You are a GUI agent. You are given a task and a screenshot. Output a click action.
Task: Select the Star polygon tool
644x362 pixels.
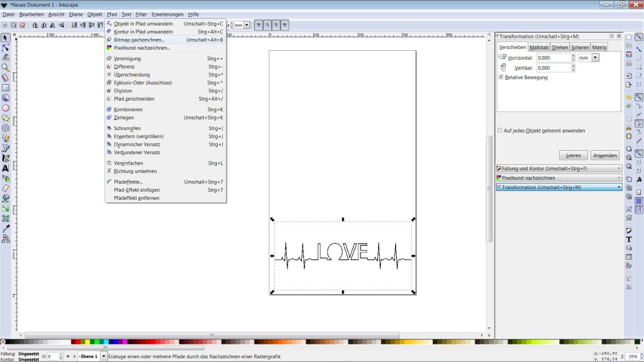6,118
